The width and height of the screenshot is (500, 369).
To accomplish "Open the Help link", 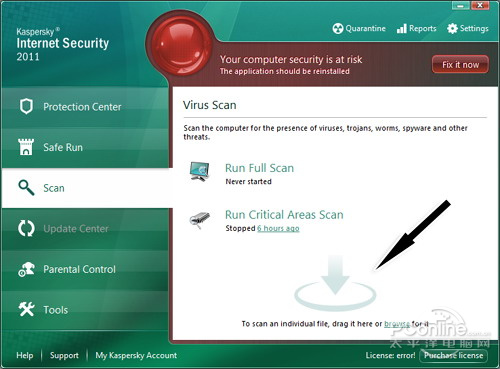I will 25,355.
